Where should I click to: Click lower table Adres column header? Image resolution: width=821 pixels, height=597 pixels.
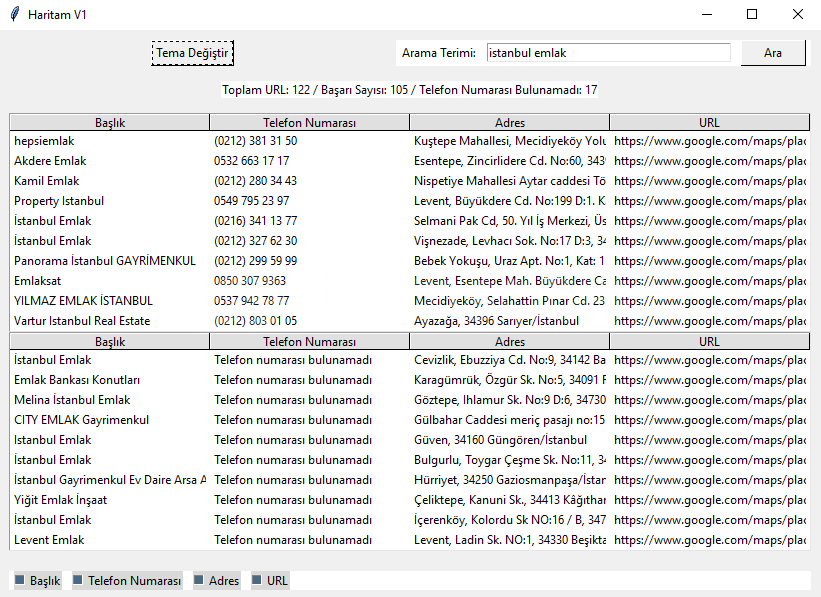point(509,341)
